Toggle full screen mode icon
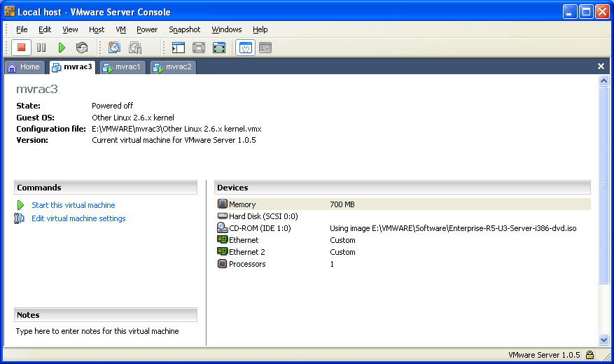Viewport: 614px width, 364px height. coord(199,48)
